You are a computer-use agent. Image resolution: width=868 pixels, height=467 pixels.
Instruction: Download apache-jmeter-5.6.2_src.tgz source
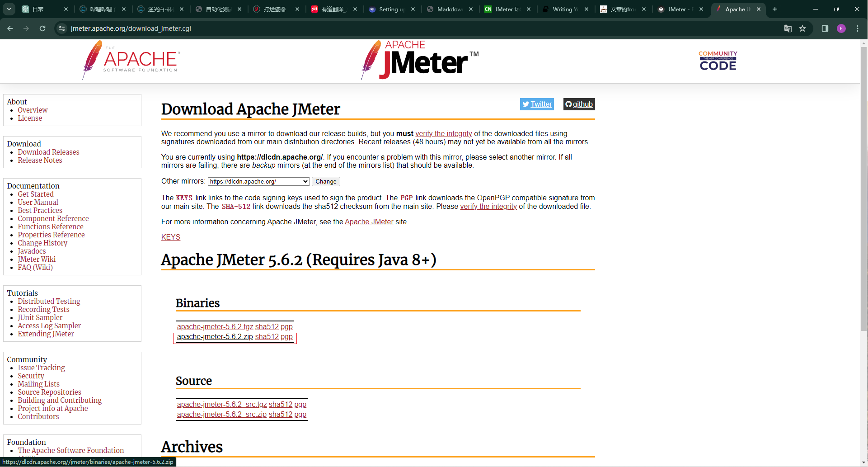[x=222, y=404]
